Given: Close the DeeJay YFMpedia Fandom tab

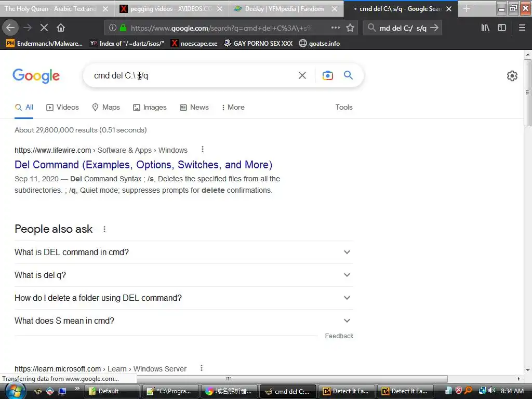Looking at the screenshot, I should pos(335,9).
